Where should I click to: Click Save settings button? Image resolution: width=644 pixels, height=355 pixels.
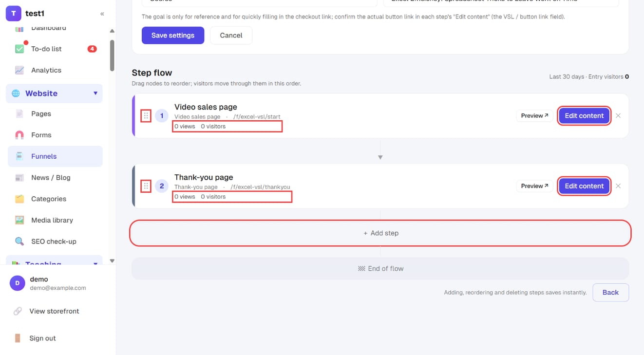click(173, 36)
